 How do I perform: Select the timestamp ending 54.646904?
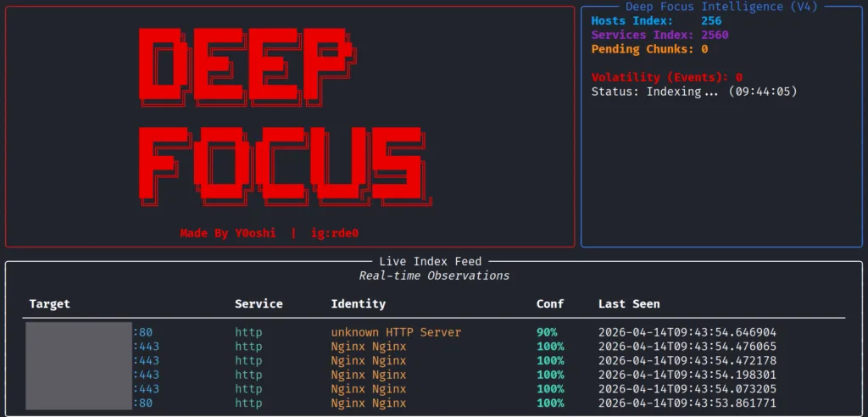click(687, 332)
